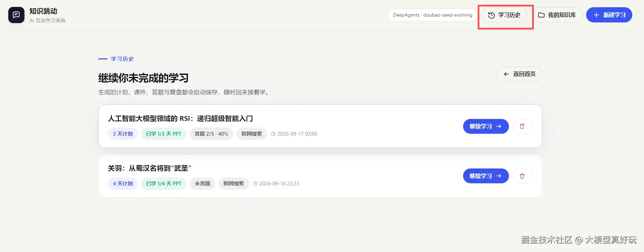
Task: Open 我的知识库 knowledge base
Action: 557,15
